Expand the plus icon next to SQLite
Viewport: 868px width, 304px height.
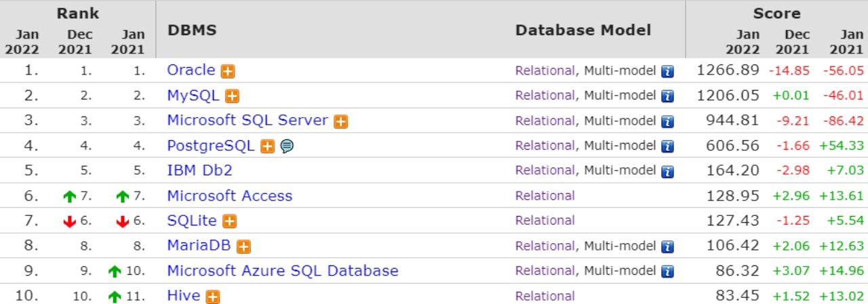(x=229, y=221)
